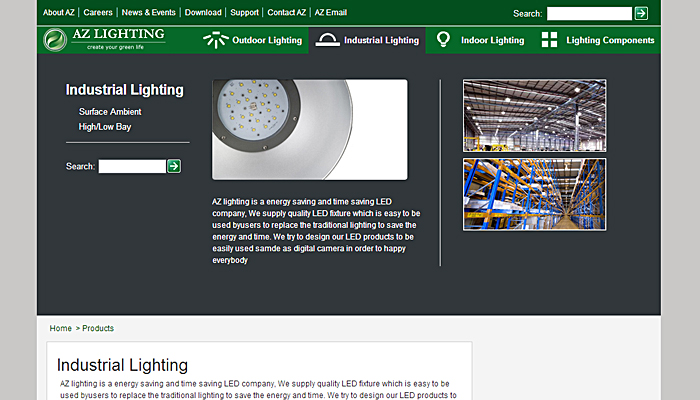Open the warehouse ceiling lights thumbnail
Viewport: 700px width, 400px height.
[534, 116]
